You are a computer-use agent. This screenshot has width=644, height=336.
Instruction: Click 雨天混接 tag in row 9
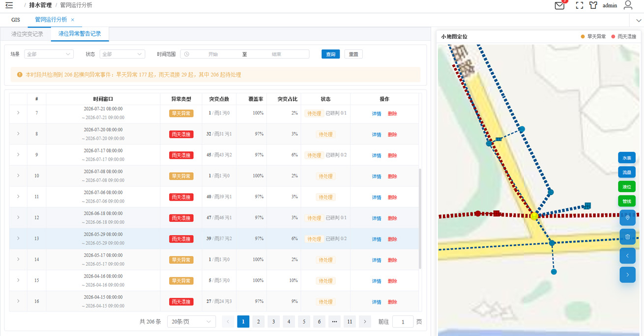coord(181,155)
